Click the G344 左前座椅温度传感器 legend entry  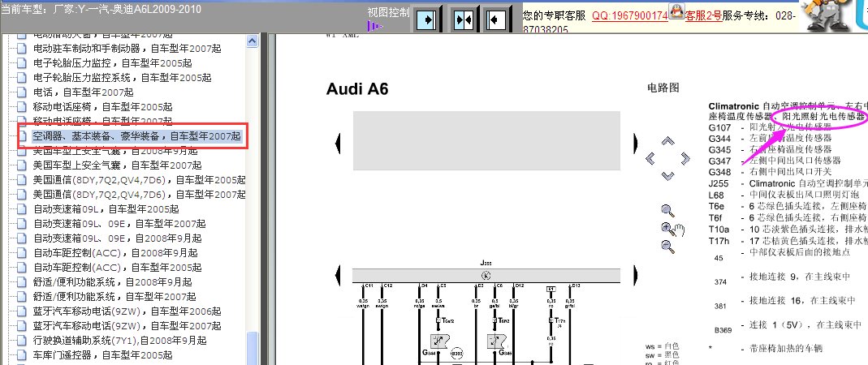[x=770, y=138]
